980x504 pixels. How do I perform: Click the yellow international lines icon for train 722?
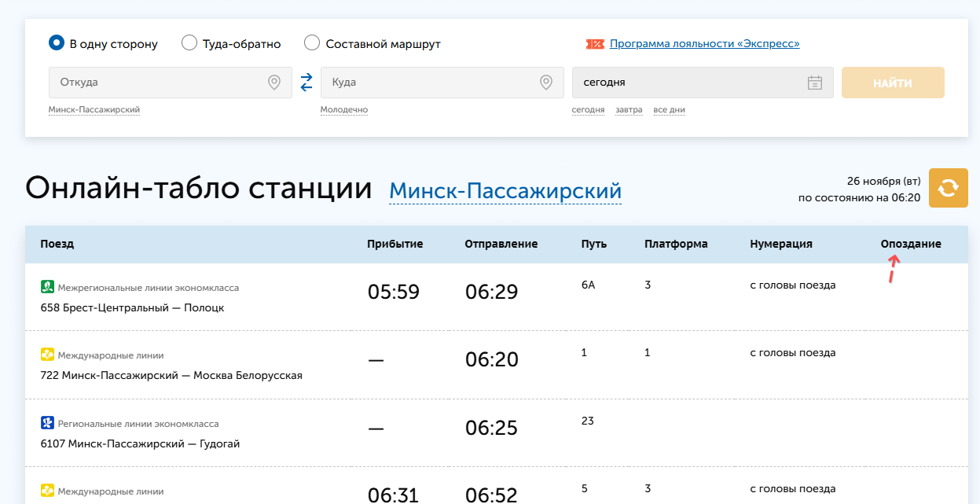[47, 355]
